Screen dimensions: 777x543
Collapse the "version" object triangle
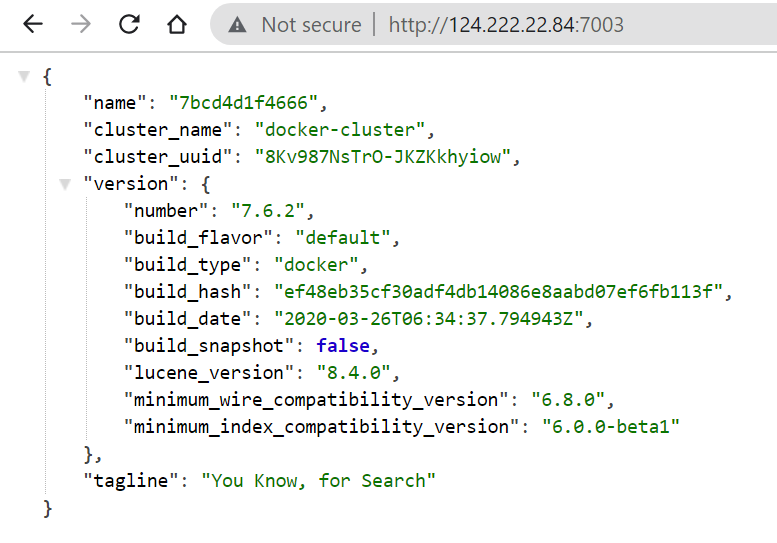[65, 184]
